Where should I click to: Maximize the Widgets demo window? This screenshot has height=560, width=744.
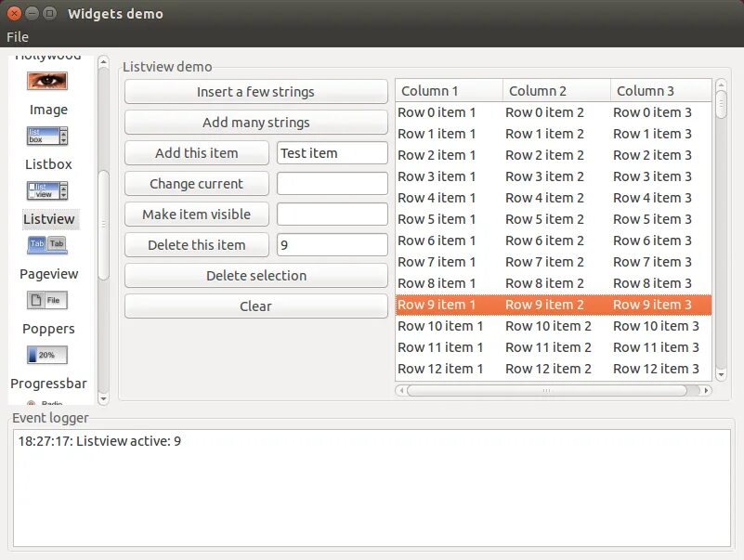coord(49,13)
